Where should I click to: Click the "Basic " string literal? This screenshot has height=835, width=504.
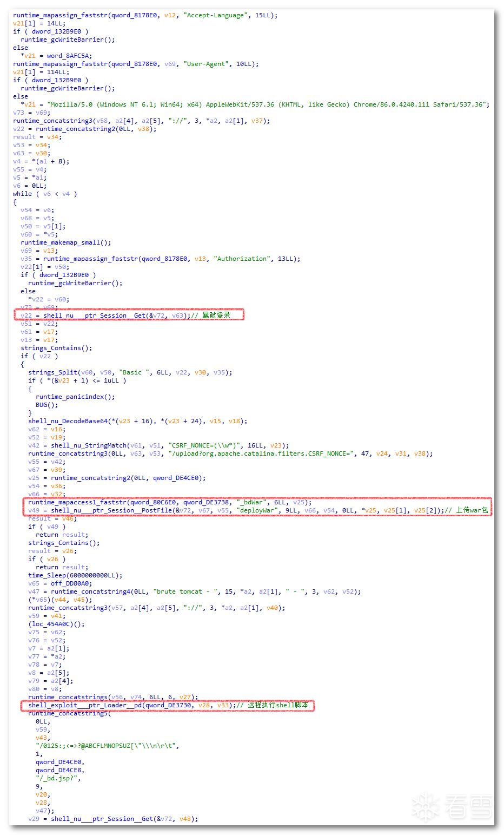click(134, 372)
